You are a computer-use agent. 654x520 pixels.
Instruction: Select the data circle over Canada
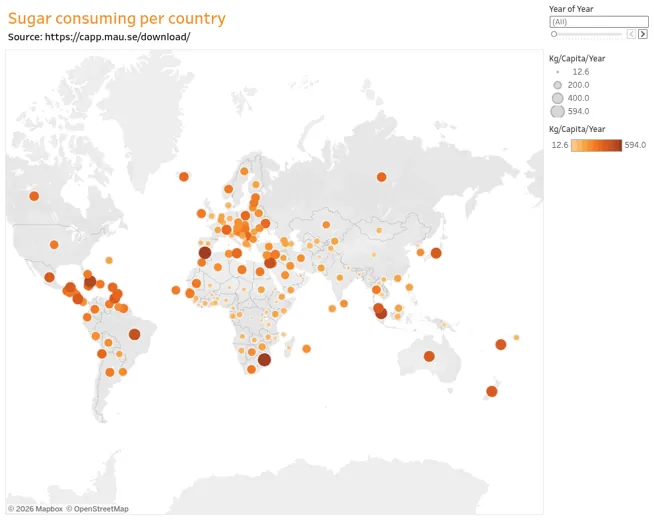(x=34, y=196)
